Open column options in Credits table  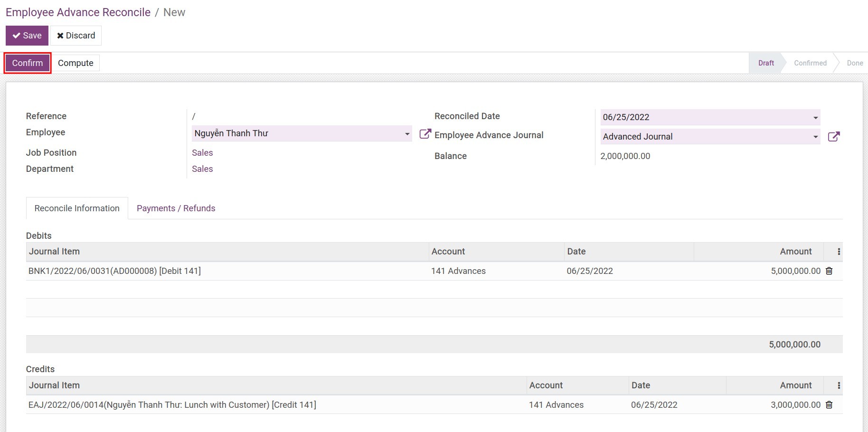pyautogui.click(x=839, y=385)
